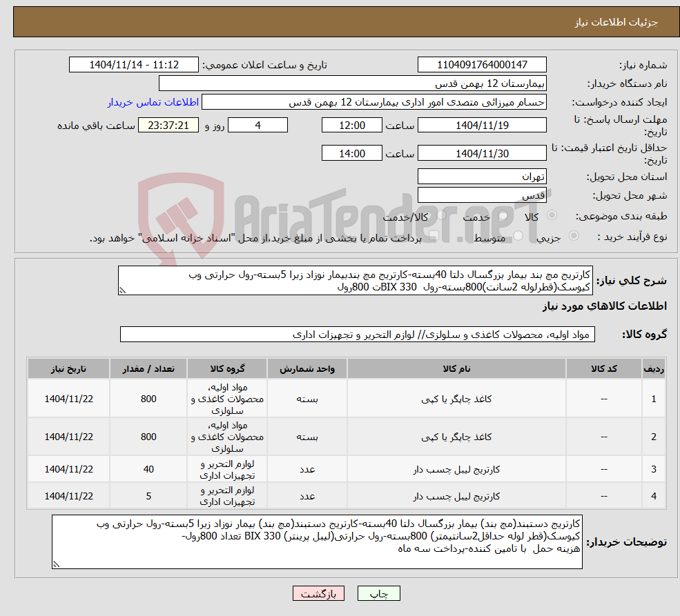Click the quantity 800 in row 1
This screenshot has width=680, height=616.
click(148, 399)
